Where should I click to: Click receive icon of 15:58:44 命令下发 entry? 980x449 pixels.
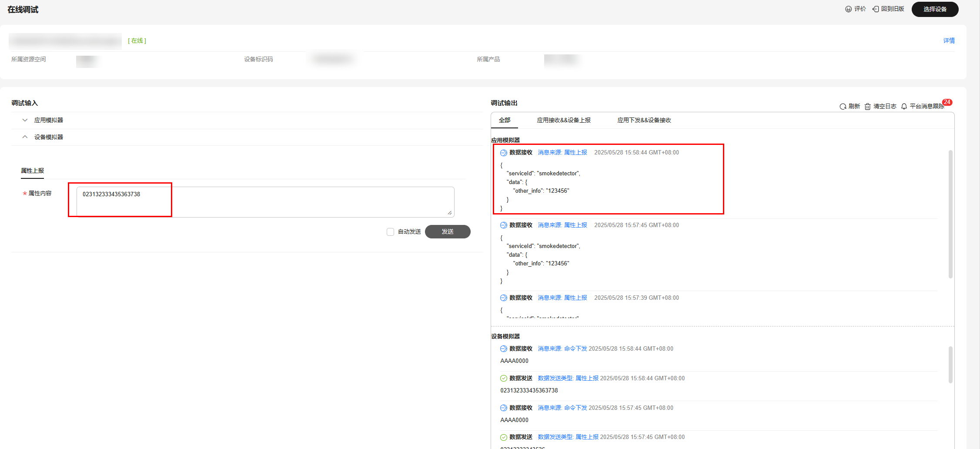click(x=503, y=349)
